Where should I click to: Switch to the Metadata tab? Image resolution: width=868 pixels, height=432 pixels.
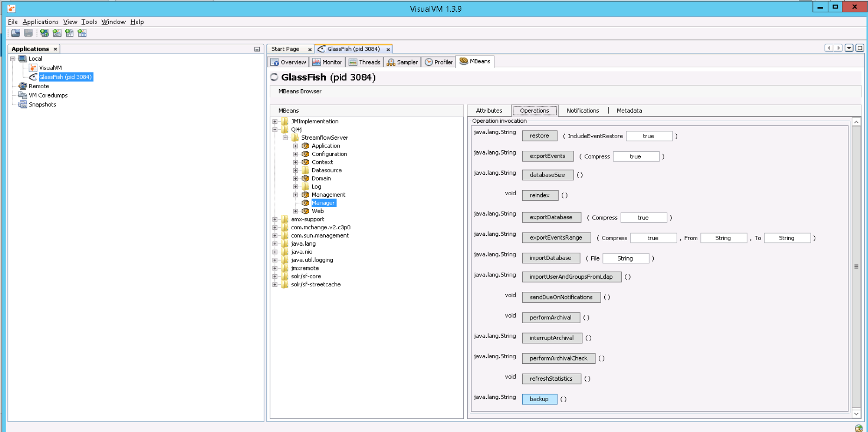coord(629,111)
